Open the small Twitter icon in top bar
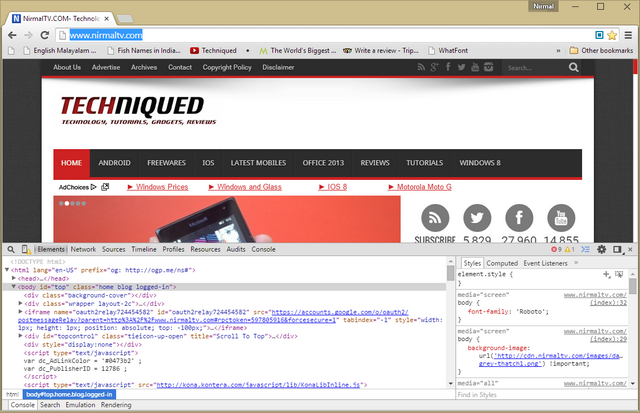This screenshot has height=413, width=640. [x=461, y=67]
